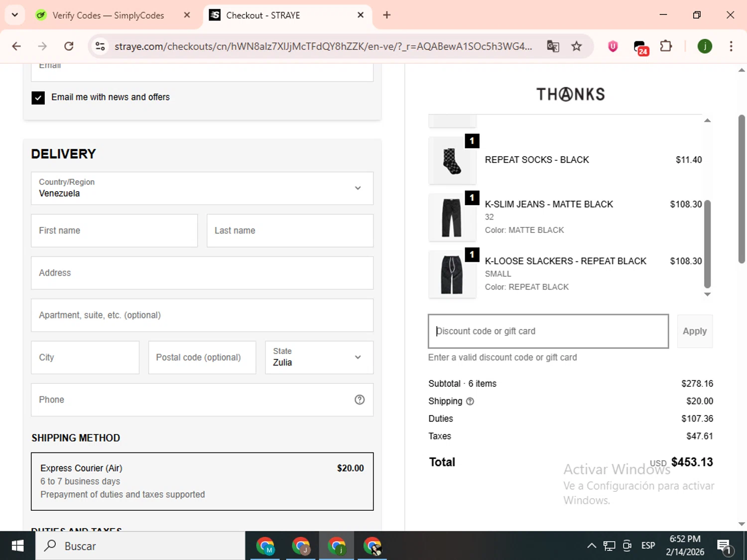Open site information icon in address bar
The width and height of the screenshot is (747, 560).
tap(100, 46)
